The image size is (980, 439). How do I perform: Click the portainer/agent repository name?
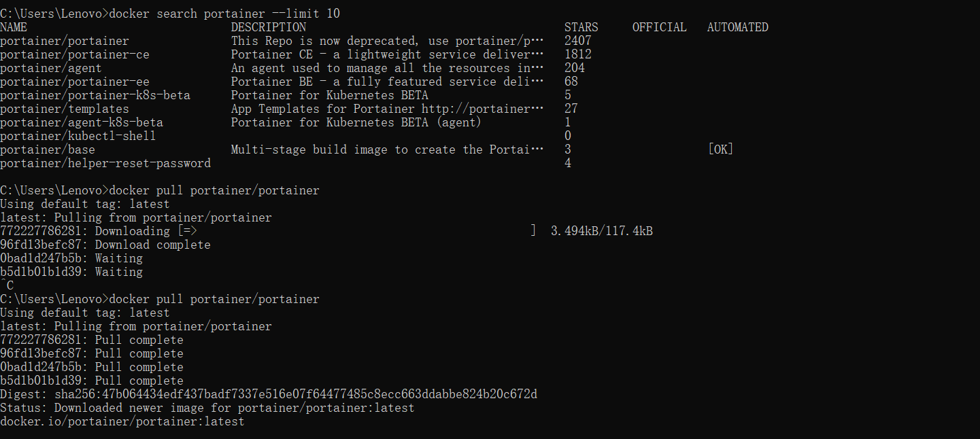(x=51, y=68)
